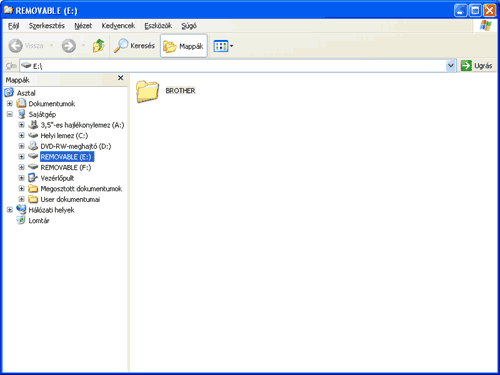This screenshot has height=375, width=500.
Task: Select DVD-RW-meghajtó (D:) drive
Action: (76, 146)
